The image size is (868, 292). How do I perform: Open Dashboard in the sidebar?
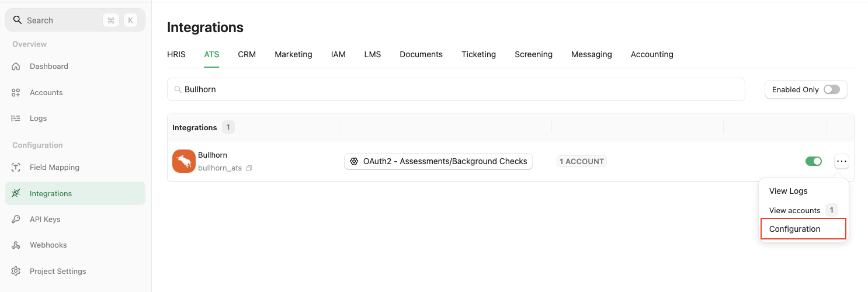tap(75, 66)
